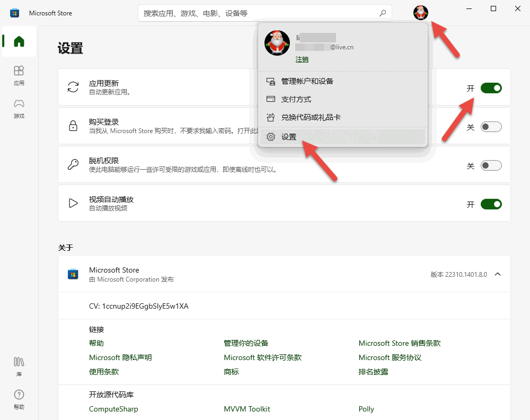
Task: Click the 视频自动播放 play icon
Action: (x=73, y=203)
